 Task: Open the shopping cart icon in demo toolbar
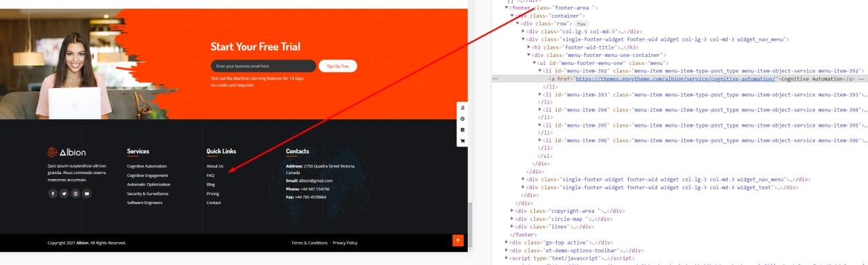pyautogui.click(x=462, y=141)
